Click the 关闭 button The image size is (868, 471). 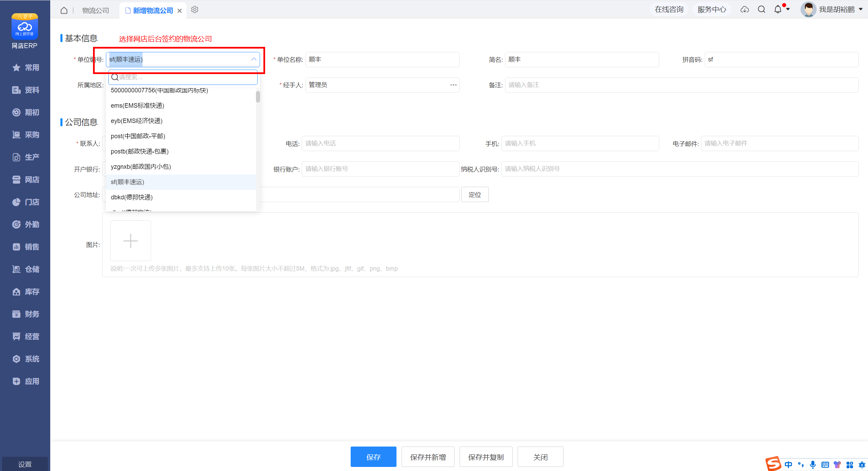click(x=540, y=457)
